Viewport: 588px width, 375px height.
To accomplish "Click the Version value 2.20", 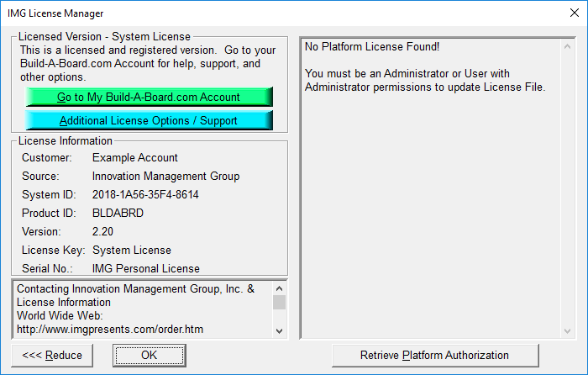I will 104,232.
